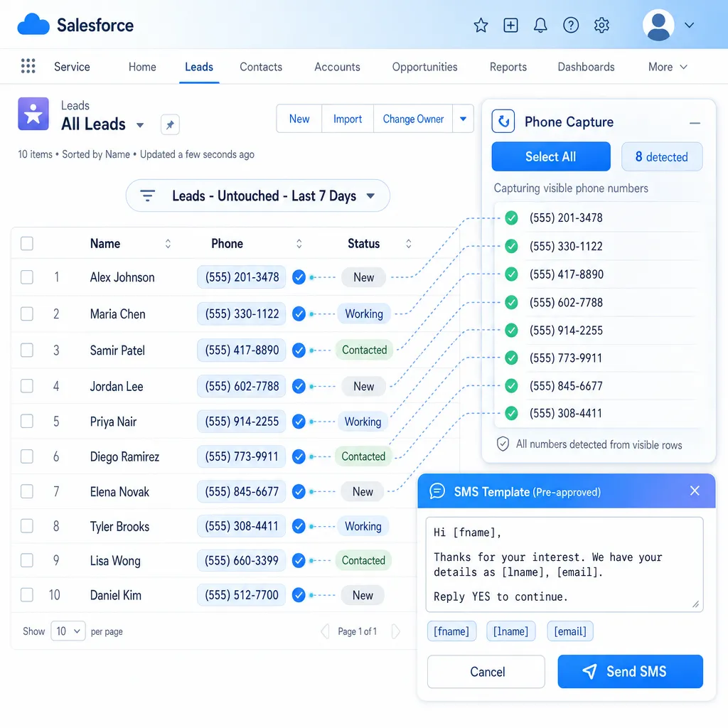
Task: Open the App Launcher dots grid
Action: click(x=28, y=66)
